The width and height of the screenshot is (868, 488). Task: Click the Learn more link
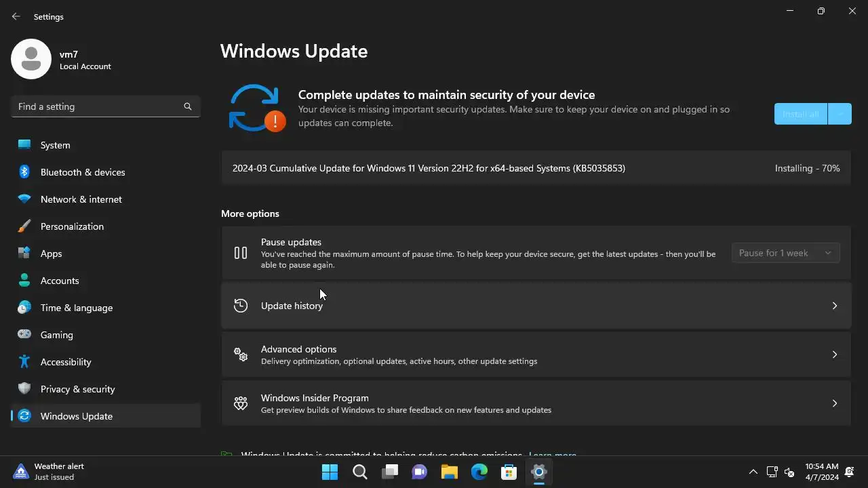(552, 454)
